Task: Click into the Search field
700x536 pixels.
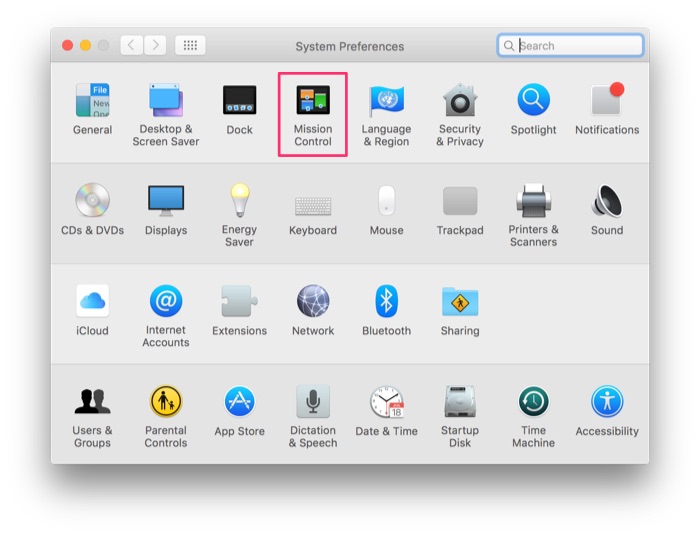Action: 571,46
